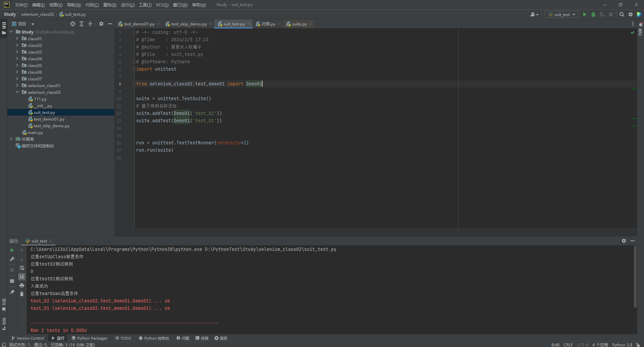The height and width of the screenshot is (347, 644).
Task: Run suit_test with the green play button in top toolbar
Action: [585, 14]
